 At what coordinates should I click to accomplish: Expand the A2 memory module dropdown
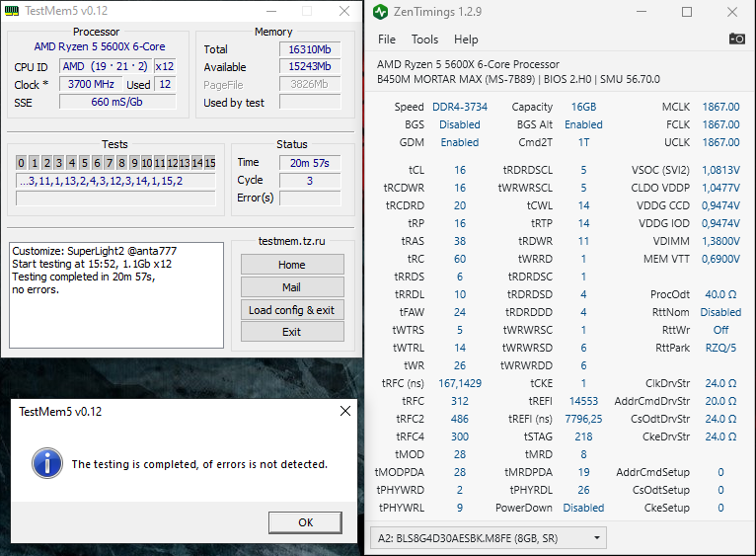(x=488, y=537)
